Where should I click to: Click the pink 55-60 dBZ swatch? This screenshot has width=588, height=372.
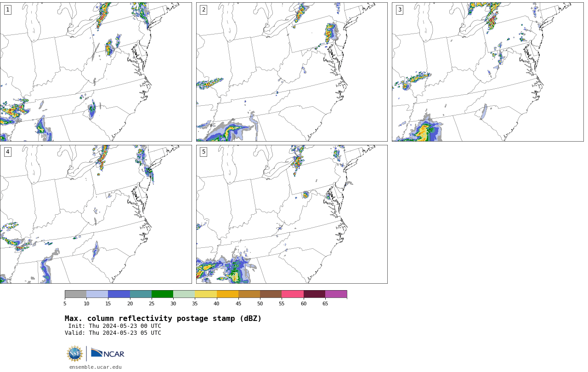pos(293,294)
